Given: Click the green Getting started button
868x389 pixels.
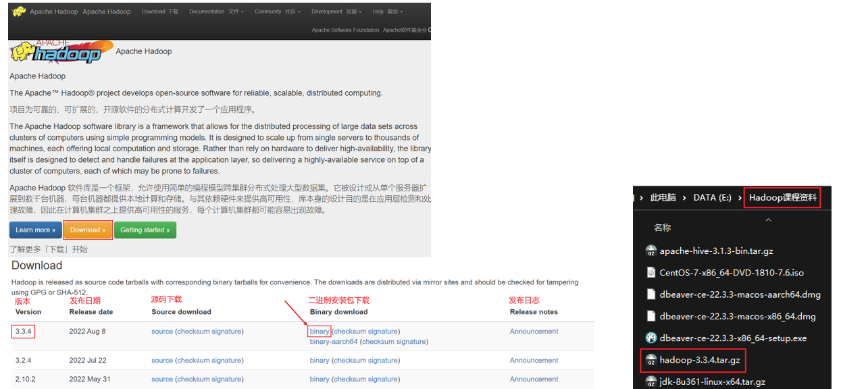Looking at the screenshot, I should tap(145, 230).
